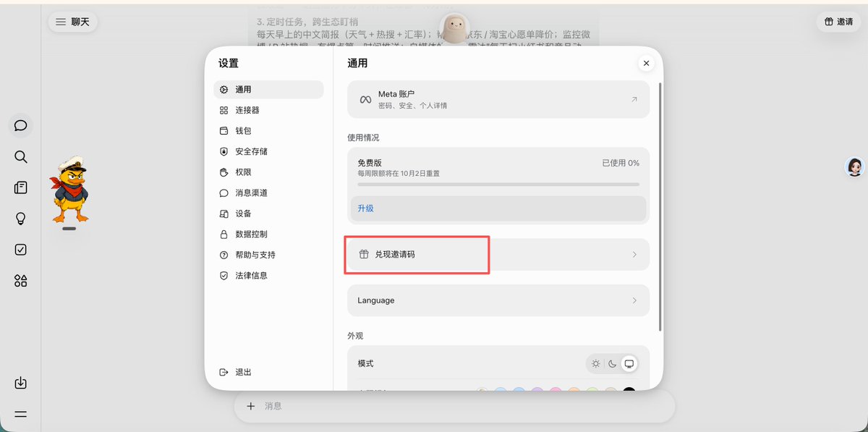Click the small handle under the duck
Viewport: 868px width, 432px height.
click(x=69, y=229)
